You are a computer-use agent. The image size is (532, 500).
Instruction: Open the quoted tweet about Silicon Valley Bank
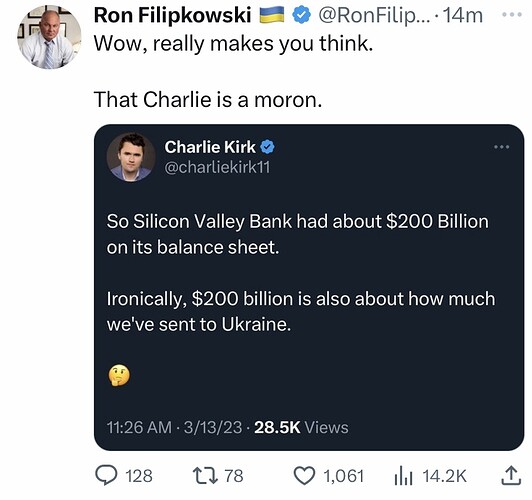tap(309, 287)
